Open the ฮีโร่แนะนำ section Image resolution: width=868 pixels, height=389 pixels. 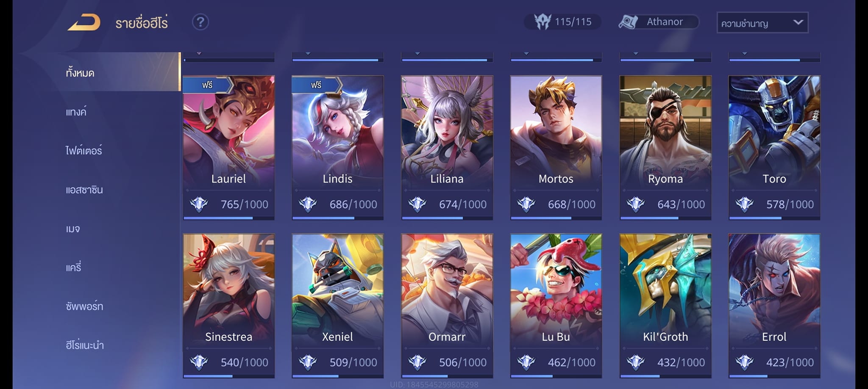(85, 345)
